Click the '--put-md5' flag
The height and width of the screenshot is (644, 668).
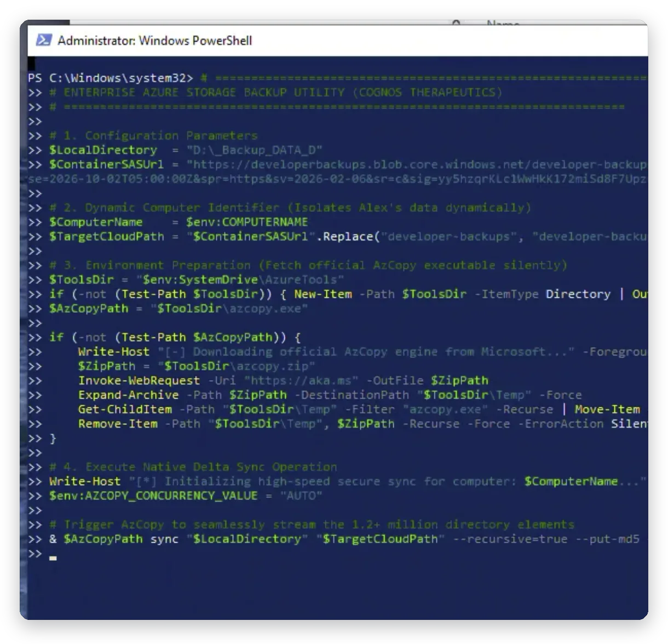click(607, 539)
